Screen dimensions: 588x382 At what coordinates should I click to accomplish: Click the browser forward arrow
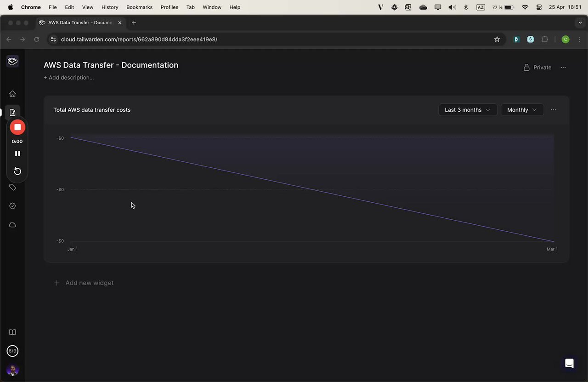point(23,40)
